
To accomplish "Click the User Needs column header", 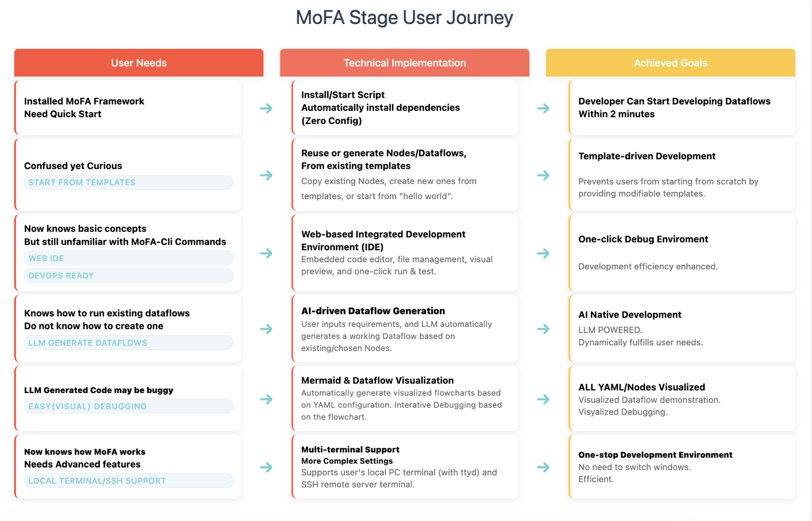I will pos(139,63).
